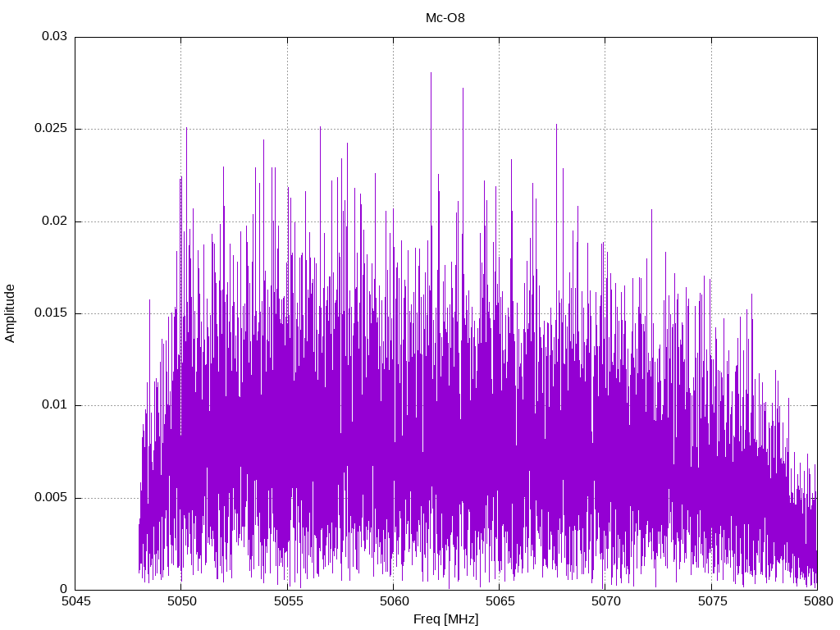The height and width of the screenshot is (630, 840).
Task: Click x-axis tick label 5070
Action: tap(606, 601)
